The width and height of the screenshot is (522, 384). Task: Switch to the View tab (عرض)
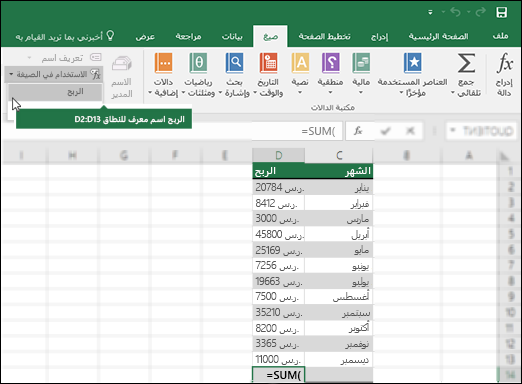(145, 36)
